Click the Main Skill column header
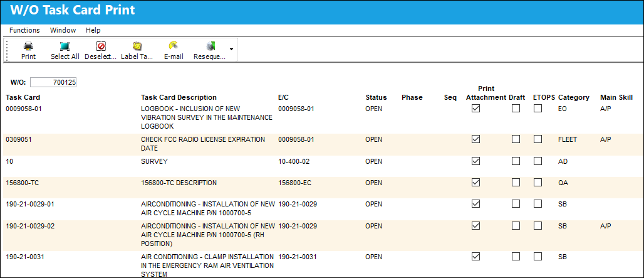The width and height of the screenshot is (644, 278). [x=616, y=97]
